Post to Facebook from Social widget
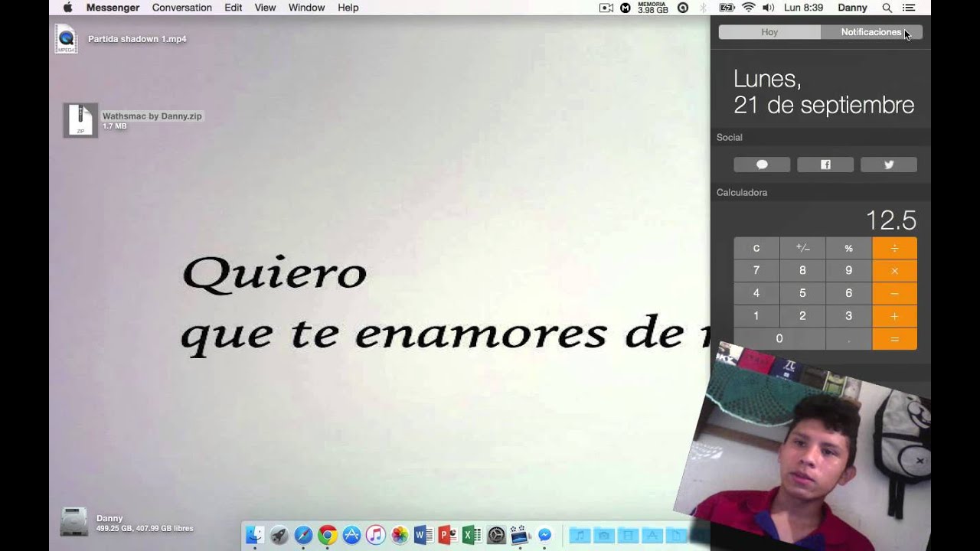Viewport: 980px width, 551px height. (825, 165)
